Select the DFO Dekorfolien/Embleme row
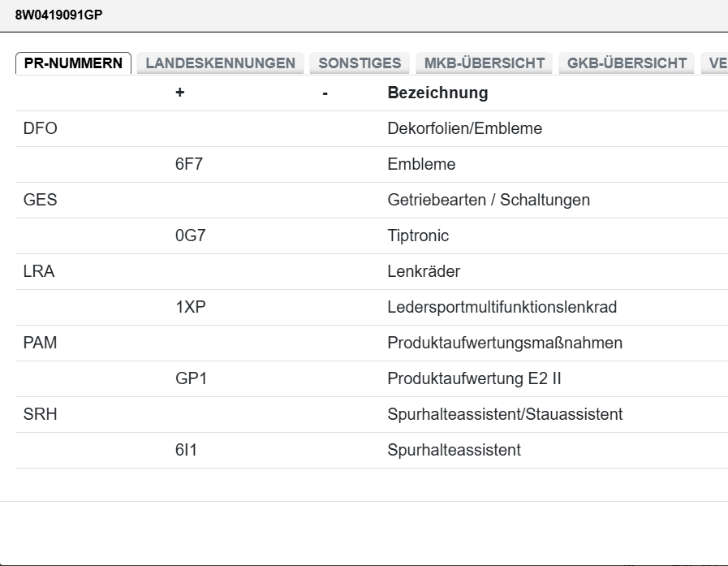Screen dimensions: 728x566 [372, 129]
